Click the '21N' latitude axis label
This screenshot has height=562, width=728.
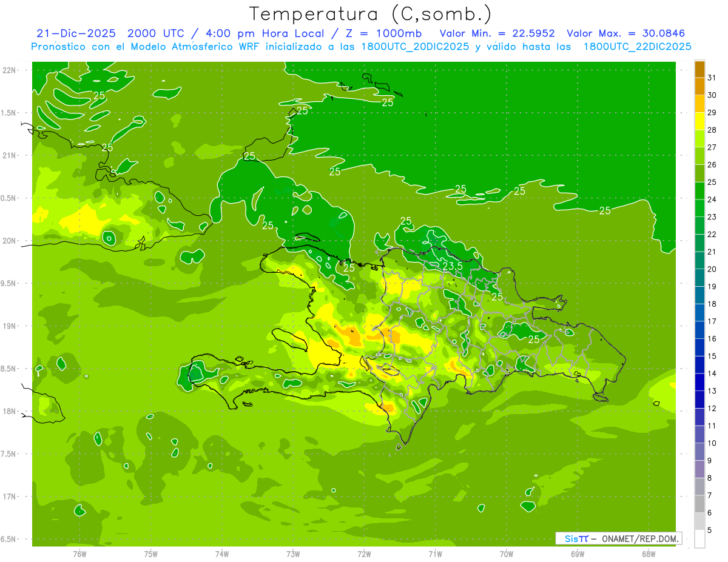point(9,155)
